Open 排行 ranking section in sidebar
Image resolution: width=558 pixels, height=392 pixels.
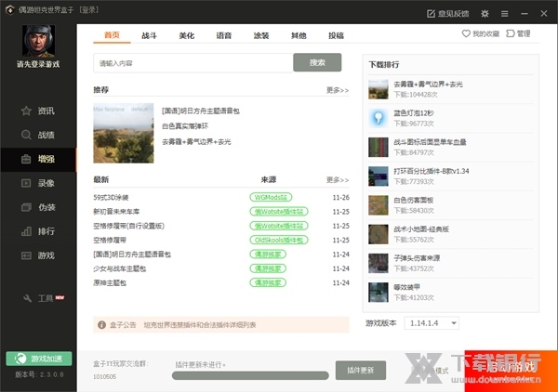click(38, 231)
